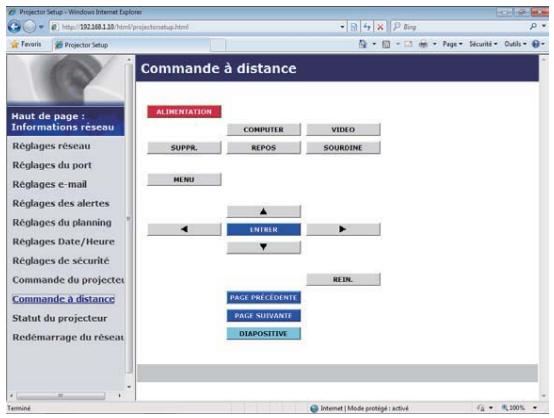The image size is (554, 418).
Task: Click the Bing search box
Action: click(x=459, y=27)
